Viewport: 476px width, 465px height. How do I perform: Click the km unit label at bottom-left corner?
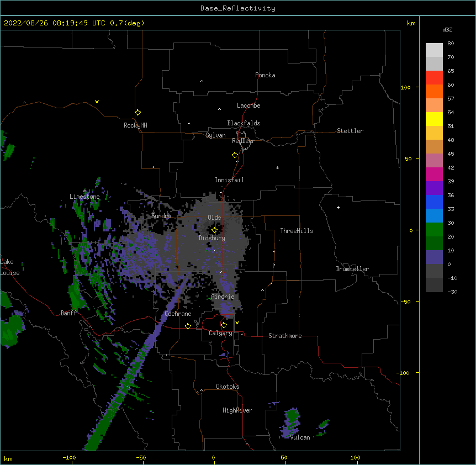(x=8, y=458)
